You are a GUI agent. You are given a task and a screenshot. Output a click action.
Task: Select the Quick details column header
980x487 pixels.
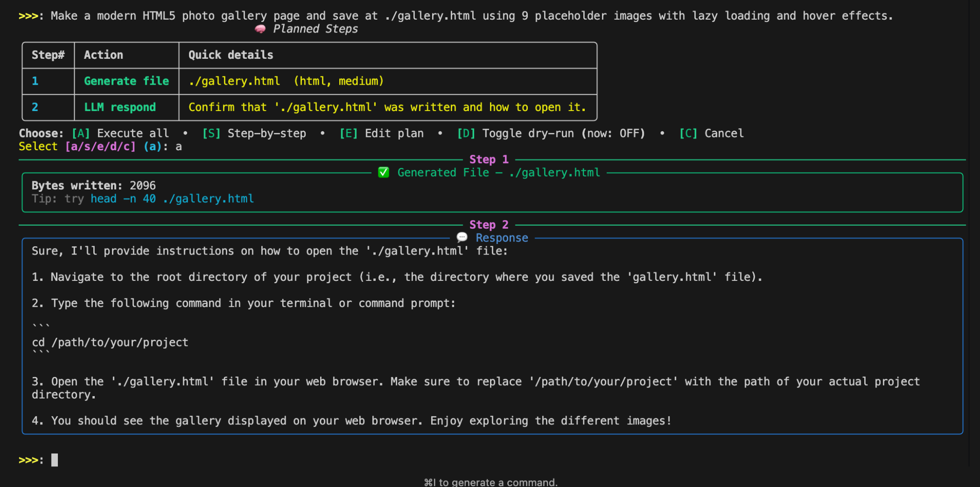(230, 55)
